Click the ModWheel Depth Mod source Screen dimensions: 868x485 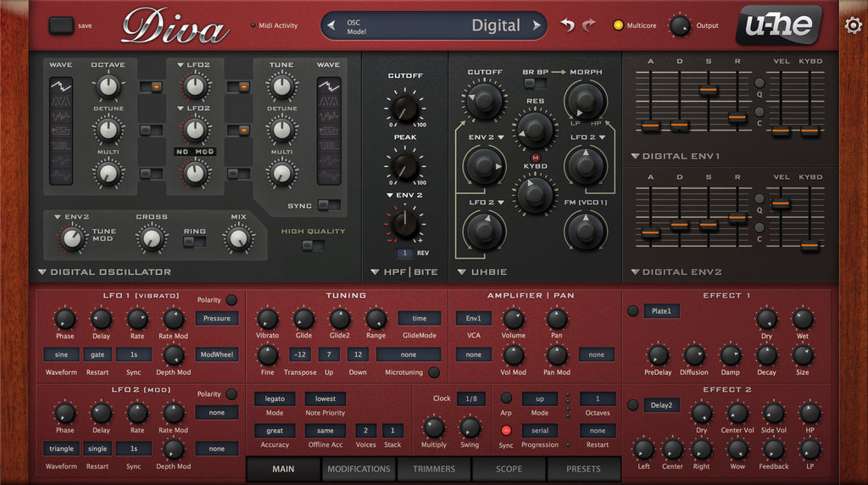coord(216,354)
